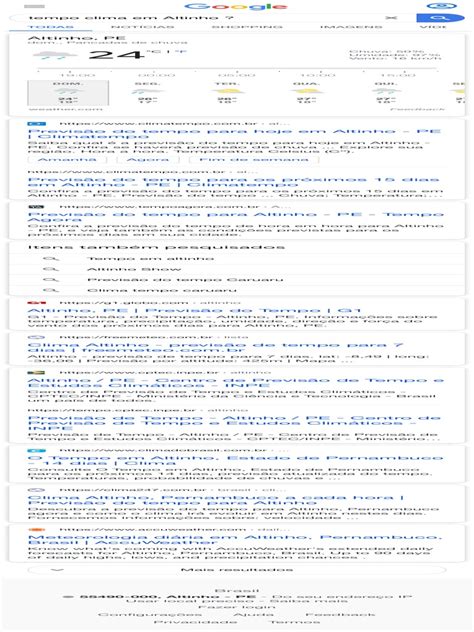Click the G1 site favicon
Image resolution: width=474 pixels, height=632 pixels.
pyautogui.click(x=37, y=302)
